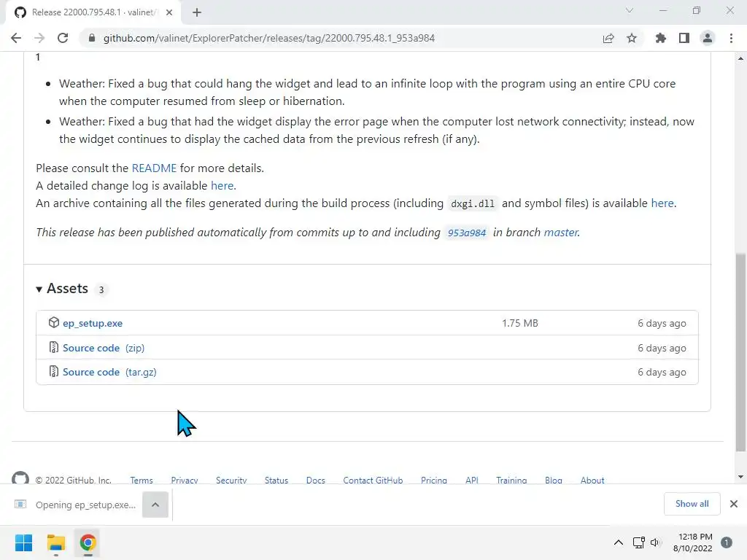747x560 pixels.
Task: Reload the GitHub release page
Action: (x=63, y=38)
